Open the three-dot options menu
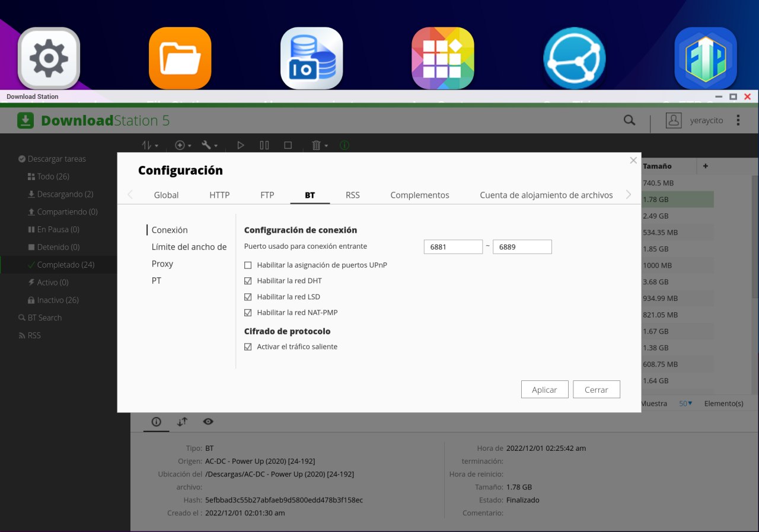The width and height of the screenshot is (759, 532). point(738,120)
